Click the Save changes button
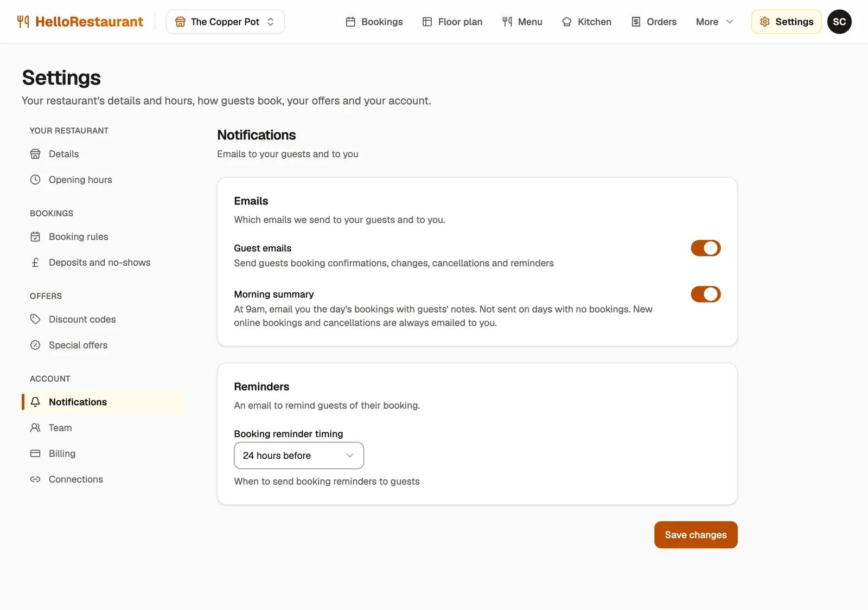Image resolution: width=868 pixels, height=610 pixels. point(695,535)
